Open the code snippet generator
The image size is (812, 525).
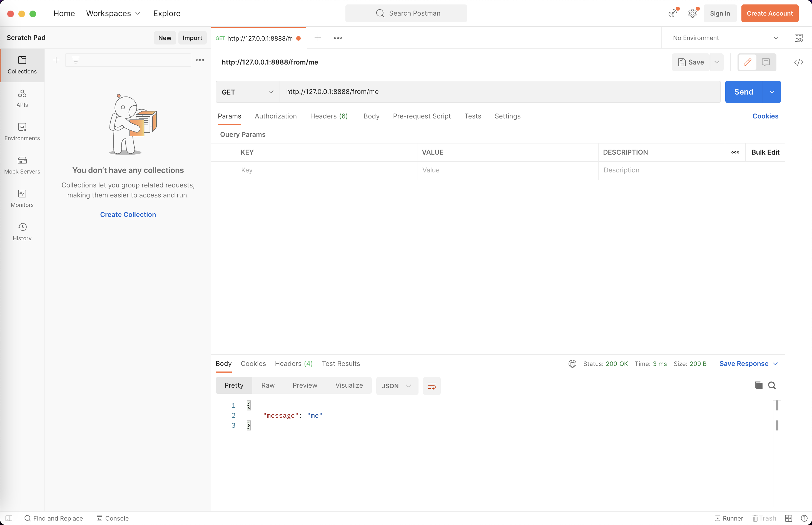click(799, 62)
